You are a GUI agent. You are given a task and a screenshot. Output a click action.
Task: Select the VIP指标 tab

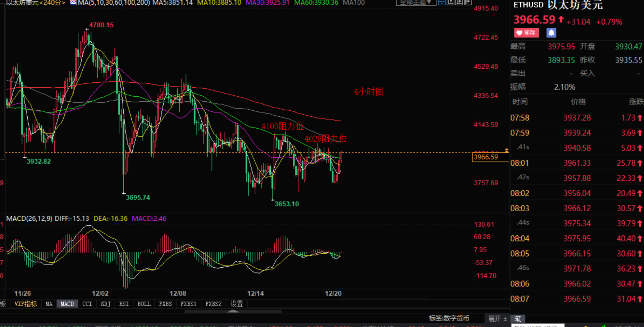pyautogui.click(x=26, y=304)
